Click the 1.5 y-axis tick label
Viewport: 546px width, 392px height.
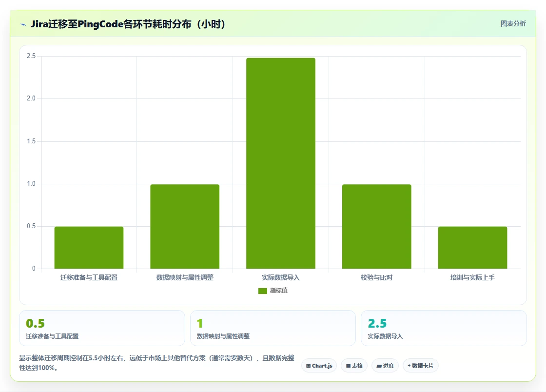[x=31, y=141]
